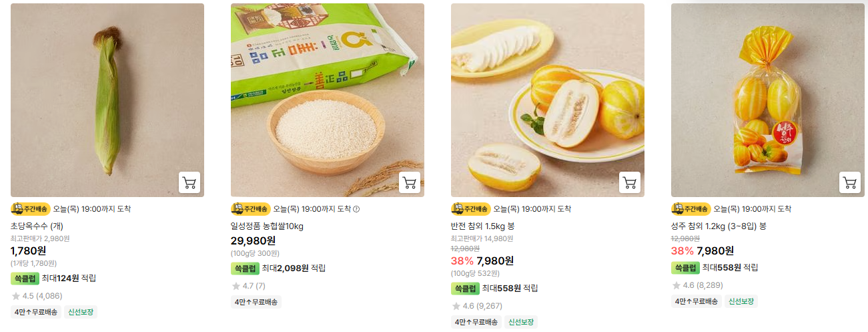Open 일성정품 농협쌀10kg product title
This screenshot has height=332, width=868.
[267, 226]
